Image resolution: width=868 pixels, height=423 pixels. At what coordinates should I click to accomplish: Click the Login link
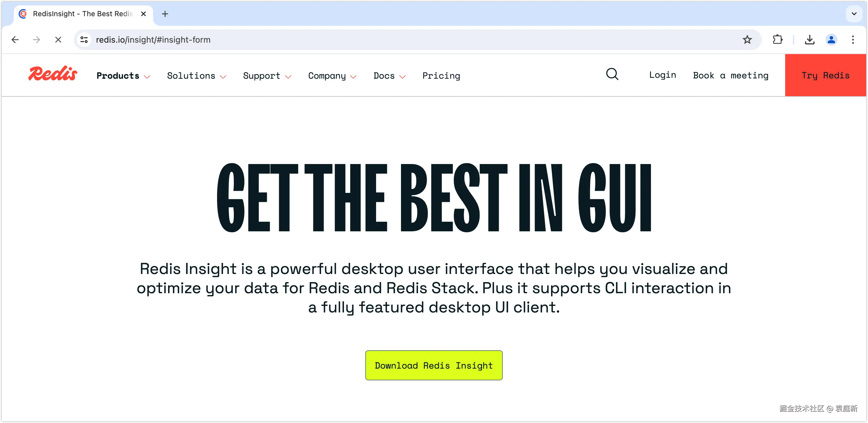point(662,75)
